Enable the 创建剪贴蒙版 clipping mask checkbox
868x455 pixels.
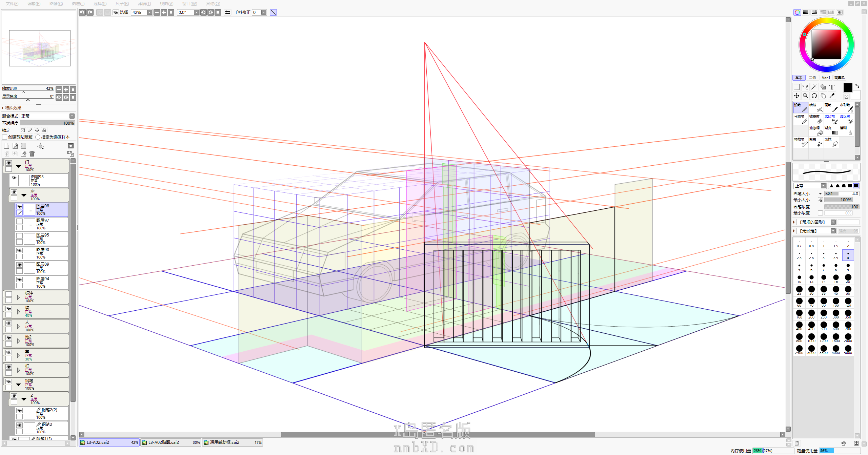click(5, 137)
